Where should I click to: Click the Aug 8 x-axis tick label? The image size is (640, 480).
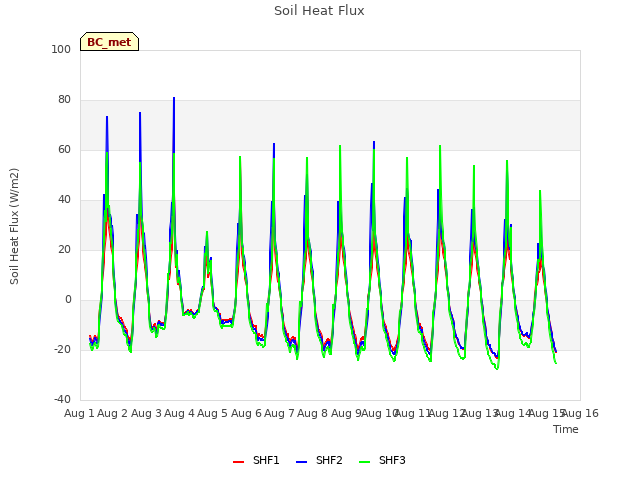click(313, 413)
